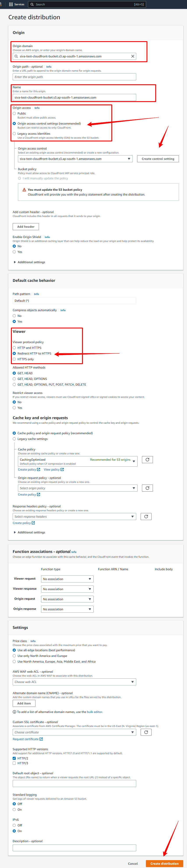187x868 pixels.
Task: Open the bulk editor link
Action: [94, 712]
